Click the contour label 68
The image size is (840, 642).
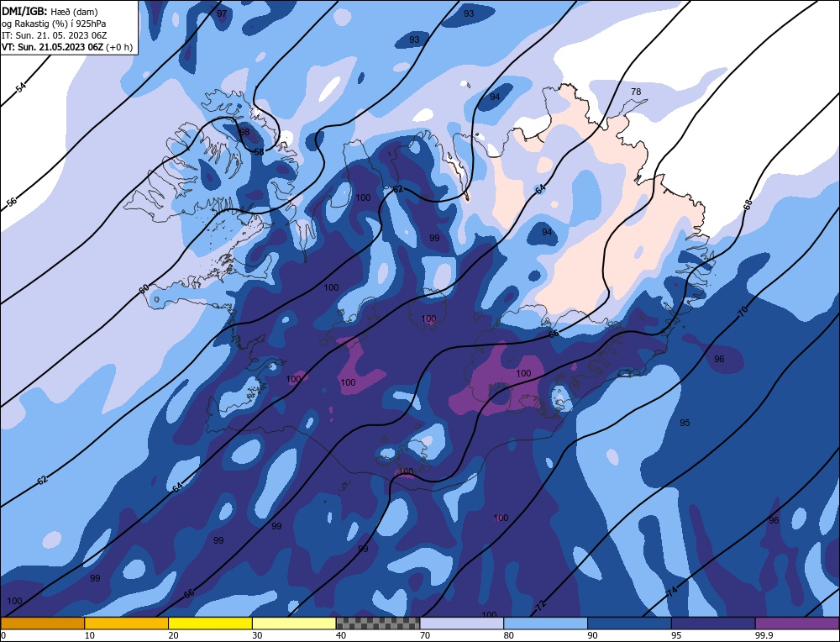748,203
